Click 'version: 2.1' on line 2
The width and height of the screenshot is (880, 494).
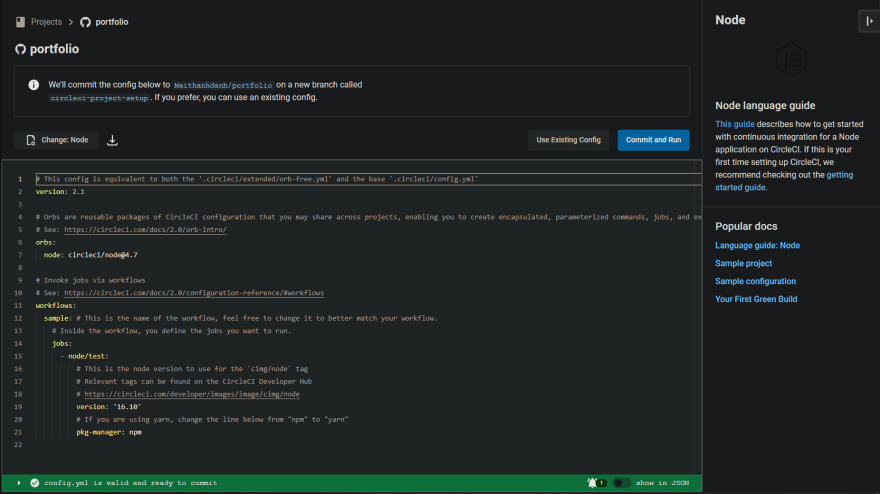point(60,191)
